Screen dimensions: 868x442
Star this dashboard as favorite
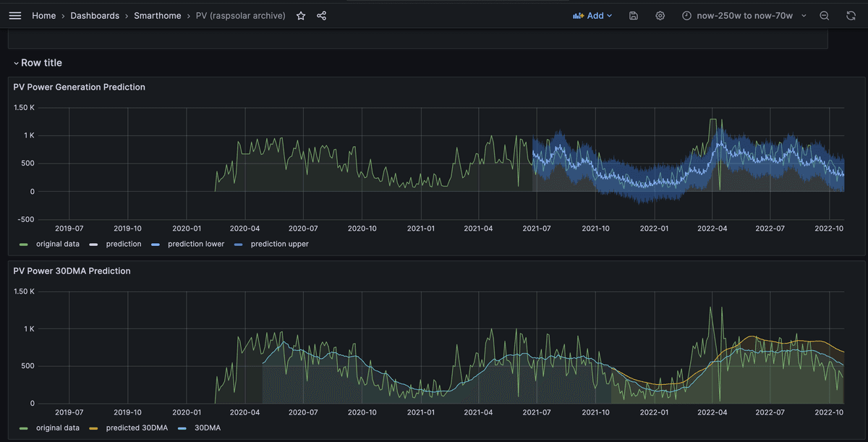coord(301,15)
